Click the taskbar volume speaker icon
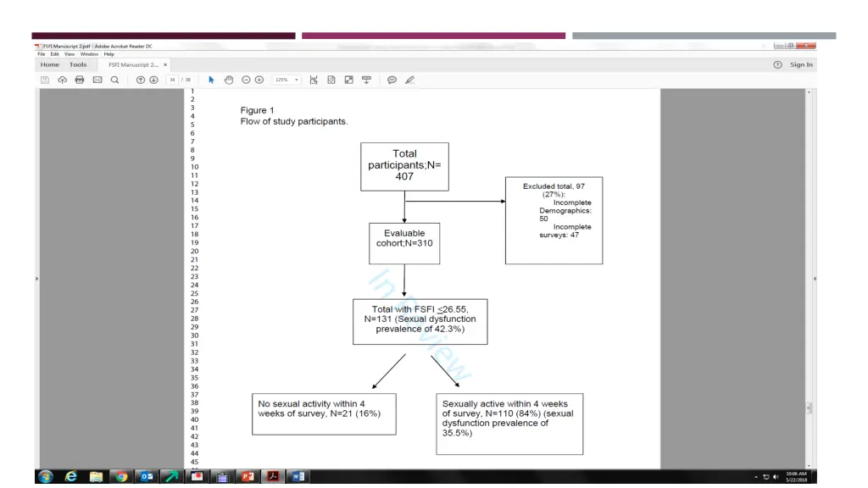The height and width of the screenshot is (488, 868). coord(776,477)
